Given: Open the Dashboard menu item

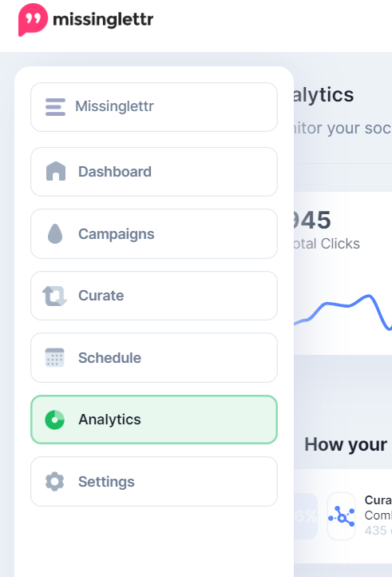Looking at the screenshot, I should click(x=154, y=172).
